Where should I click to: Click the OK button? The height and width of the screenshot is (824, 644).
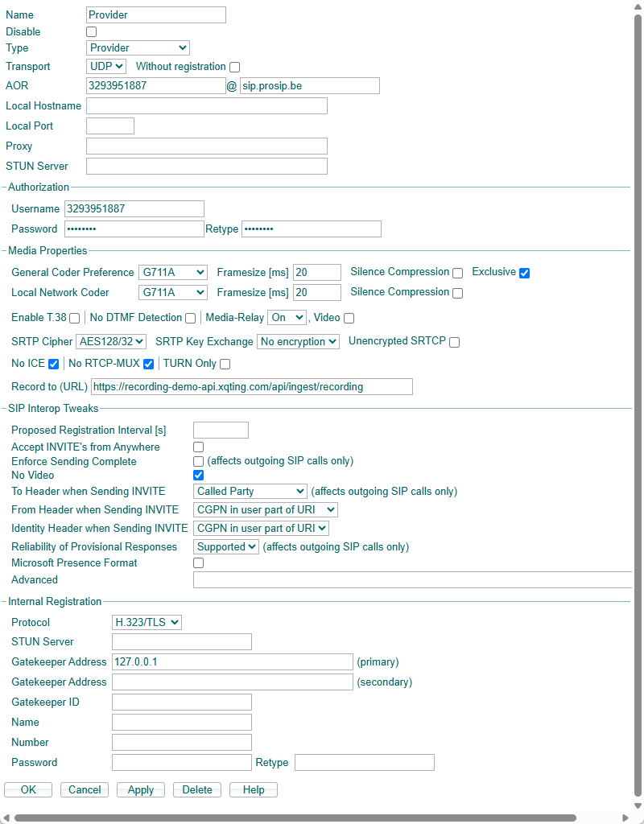[x=28, y=789]
